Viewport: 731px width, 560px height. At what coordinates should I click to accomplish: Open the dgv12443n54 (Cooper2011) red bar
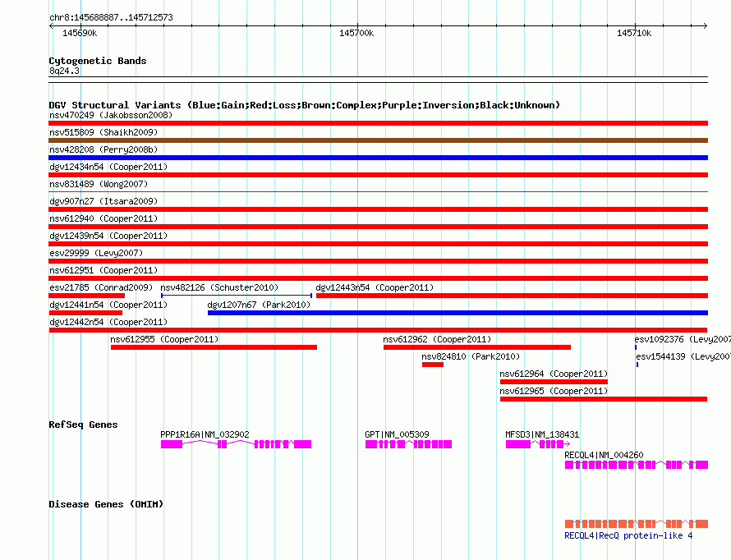point(512,296)
